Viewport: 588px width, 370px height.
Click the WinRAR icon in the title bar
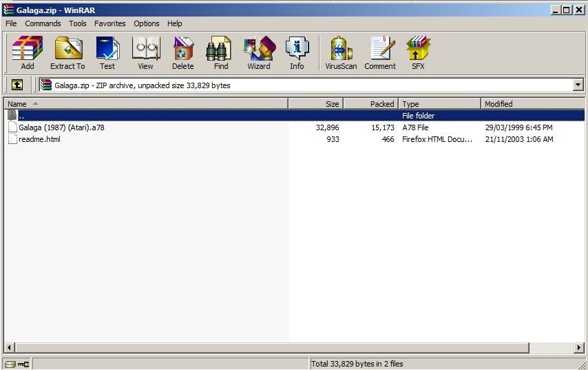[8, 10]
